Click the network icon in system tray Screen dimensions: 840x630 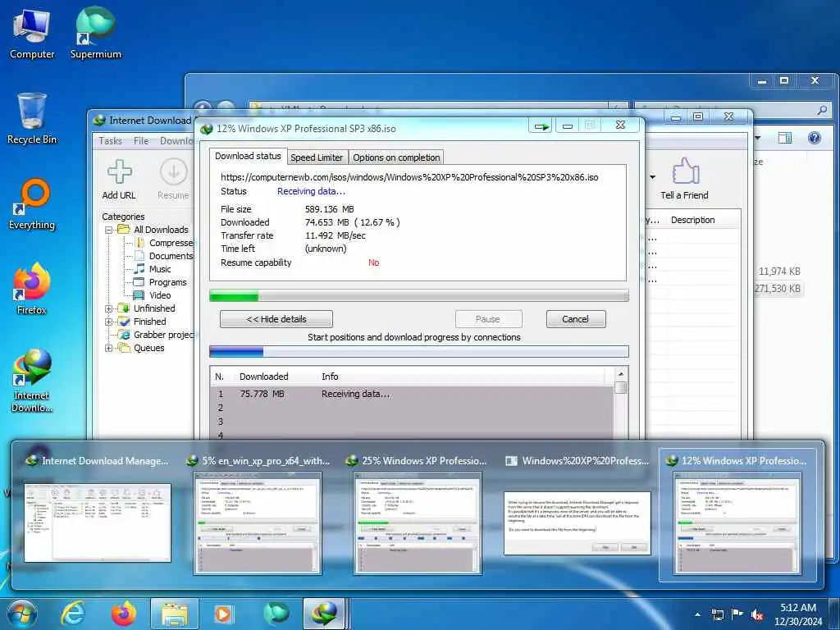point(717,615)
